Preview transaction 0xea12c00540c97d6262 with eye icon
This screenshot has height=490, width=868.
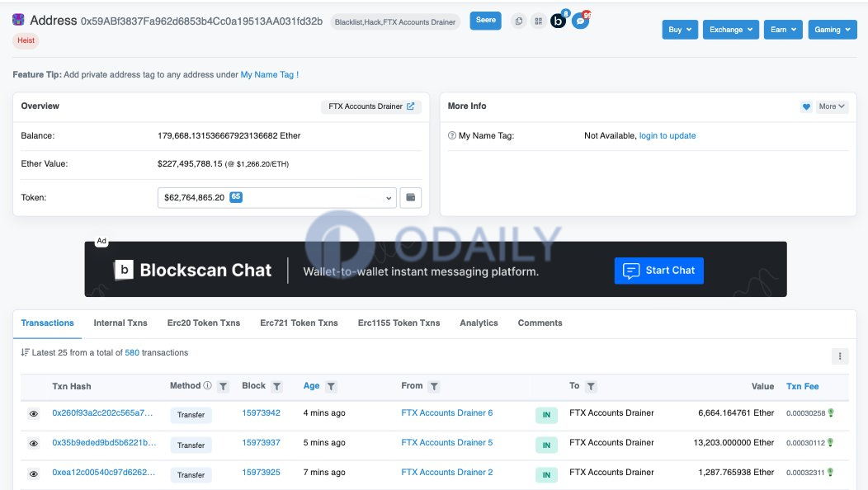tap(34, 474)
